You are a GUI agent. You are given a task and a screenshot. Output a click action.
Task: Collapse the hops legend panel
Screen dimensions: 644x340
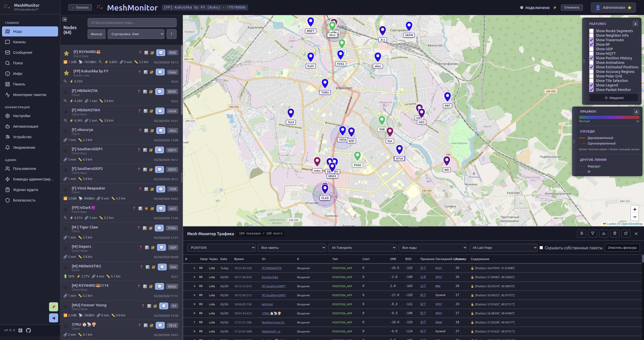(x=636, y=112)
